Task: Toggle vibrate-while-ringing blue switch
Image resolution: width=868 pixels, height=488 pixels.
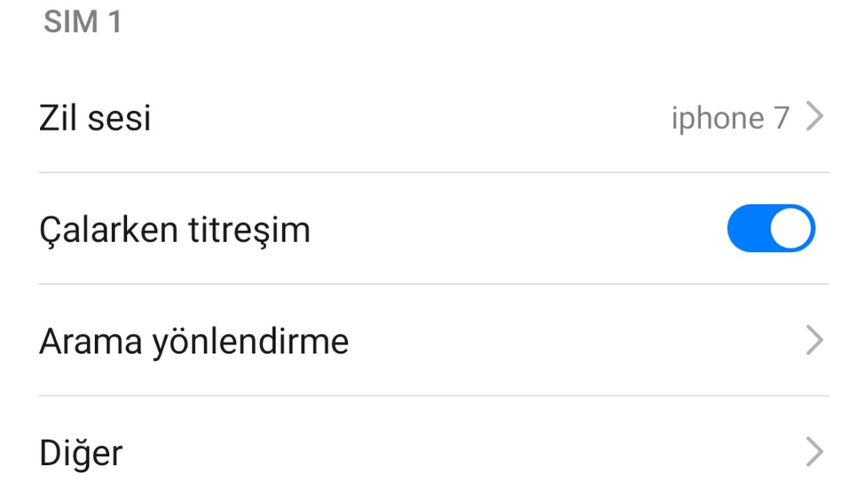Action: (771, 228)
